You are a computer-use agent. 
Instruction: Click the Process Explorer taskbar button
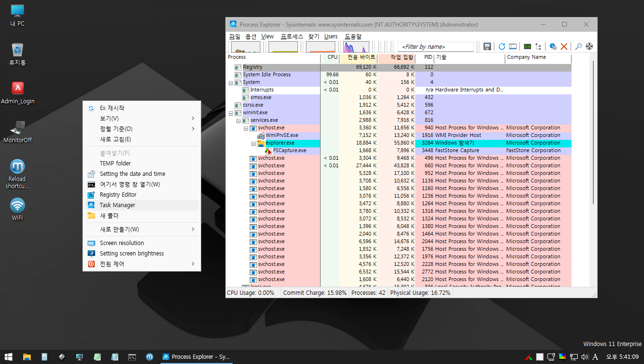(x=196, y=357)
